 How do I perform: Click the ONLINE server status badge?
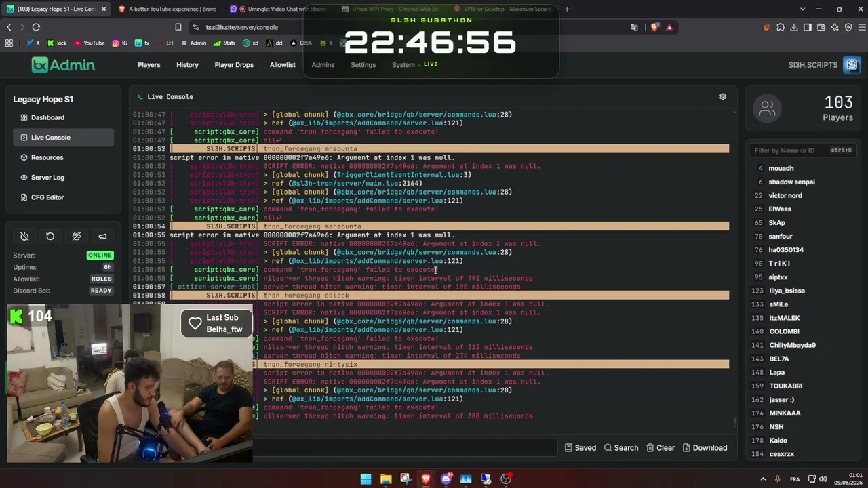[100, 256]
